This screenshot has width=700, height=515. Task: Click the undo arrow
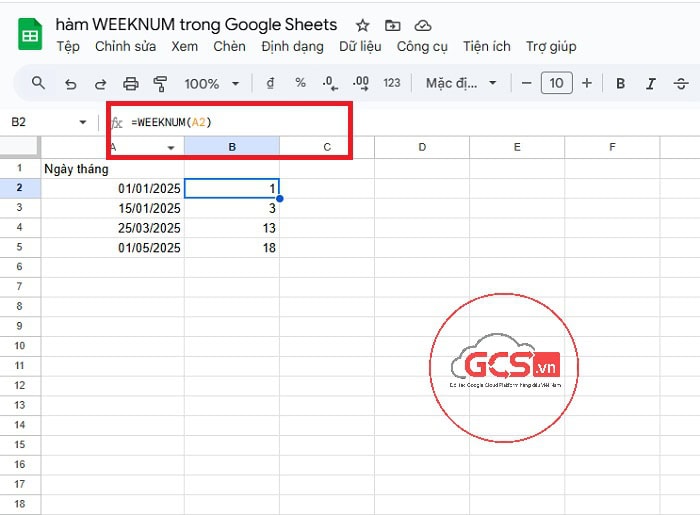(x=70, y=84)
